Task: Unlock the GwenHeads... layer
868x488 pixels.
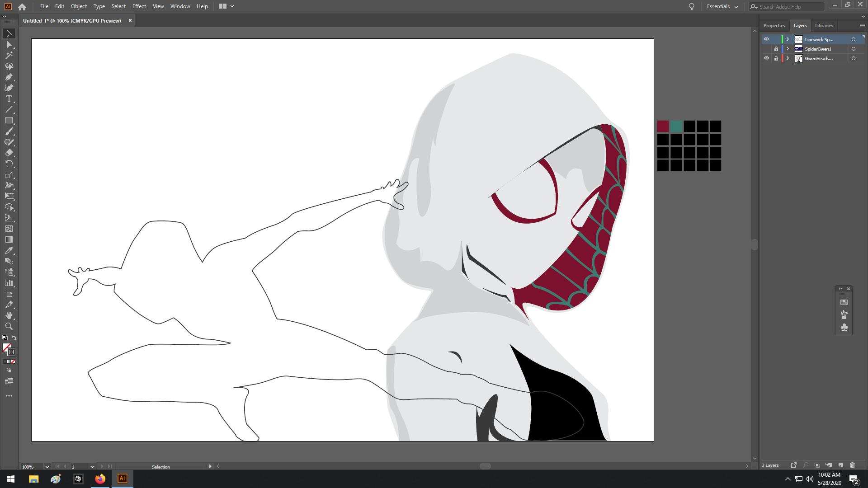Action: (x=776, y=58)
